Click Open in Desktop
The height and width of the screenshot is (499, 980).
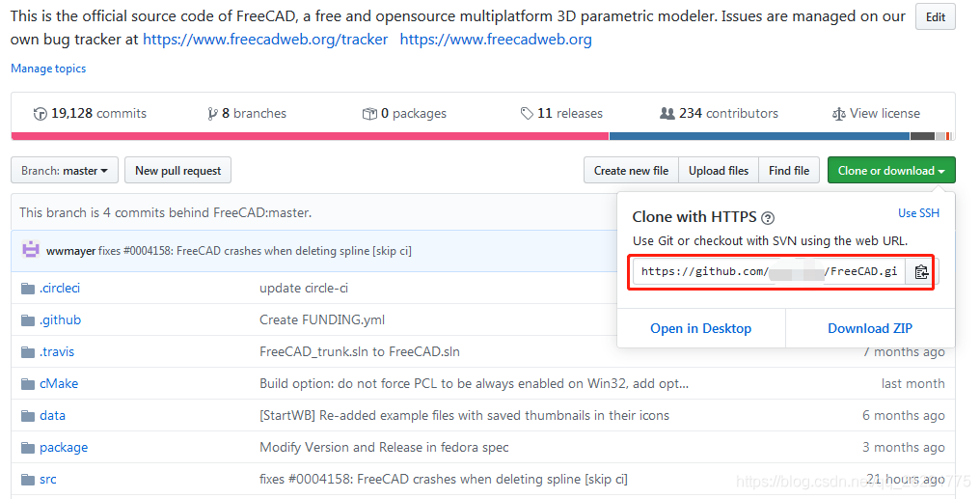(700, 328)
